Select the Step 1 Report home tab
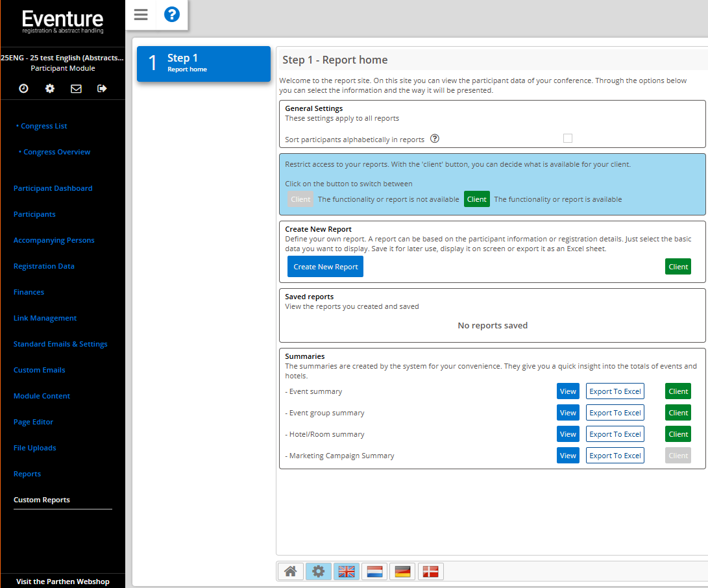708x588 pixels. click(x=203, y=63)
